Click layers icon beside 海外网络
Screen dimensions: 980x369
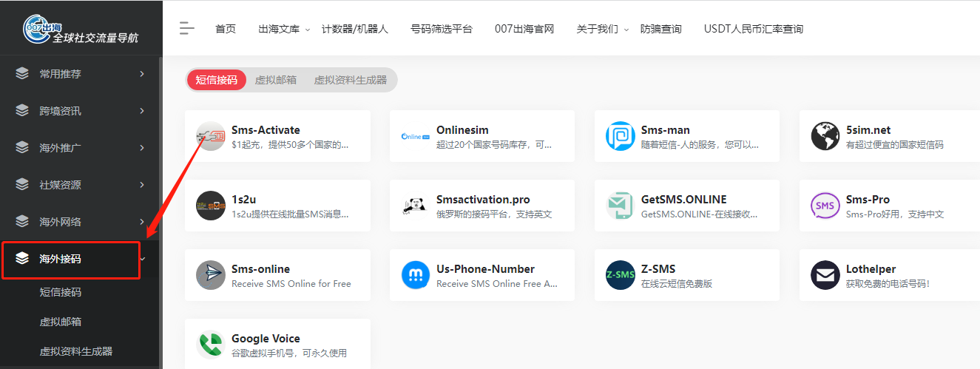[x=22, y=222]
